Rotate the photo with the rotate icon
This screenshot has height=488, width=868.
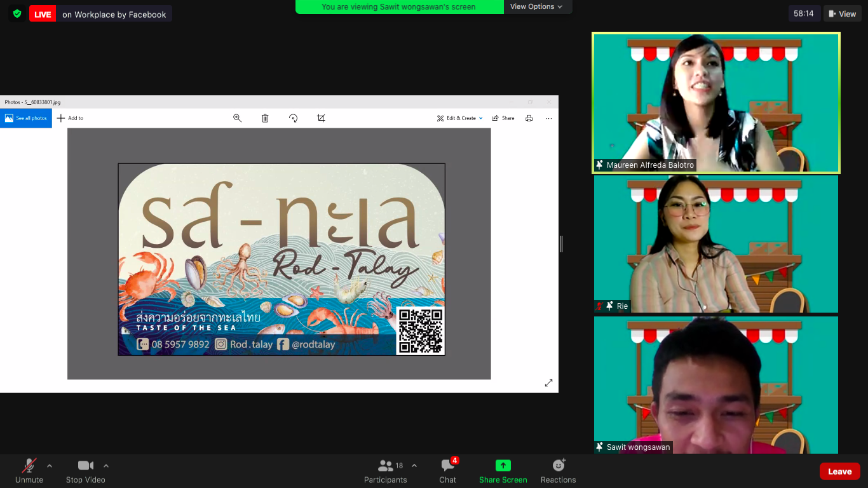pos(293,118)
